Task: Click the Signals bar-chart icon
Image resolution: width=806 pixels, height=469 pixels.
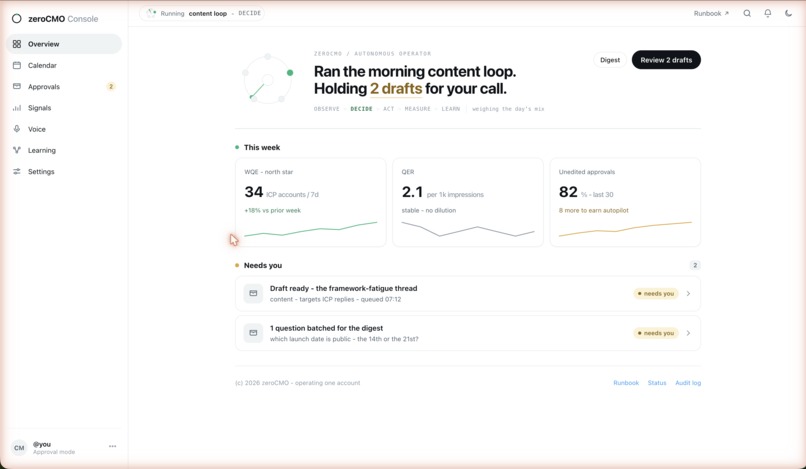Action: tap(17, 108)
